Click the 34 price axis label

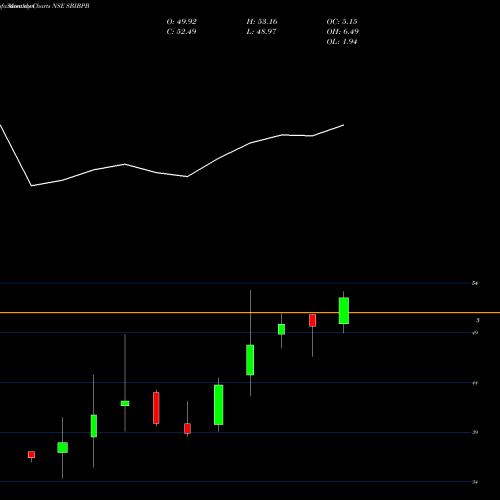coord(475,482)
